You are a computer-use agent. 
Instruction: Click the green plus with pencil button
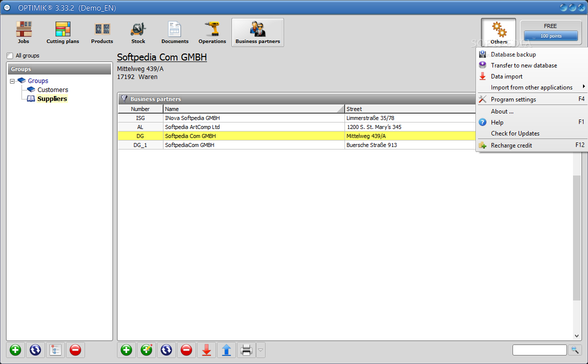[x=146, y=350]
